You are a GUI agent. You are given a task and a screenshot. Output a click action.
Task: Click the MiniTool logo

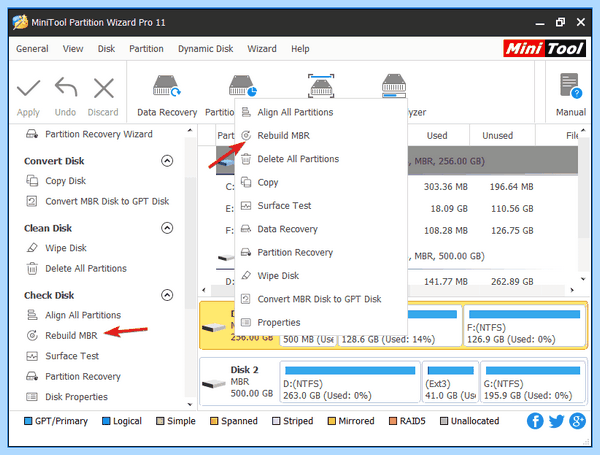coord(544,49)
